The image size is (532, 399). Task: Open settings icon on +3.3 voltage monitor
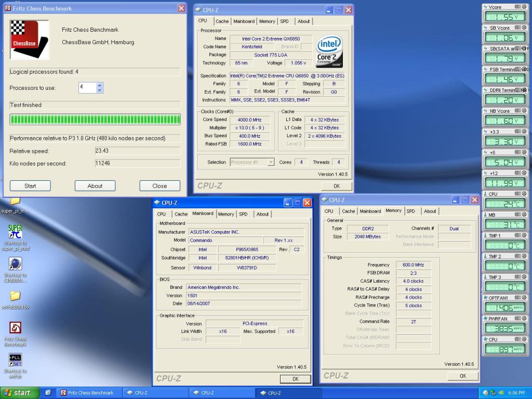tap(518, 131)
